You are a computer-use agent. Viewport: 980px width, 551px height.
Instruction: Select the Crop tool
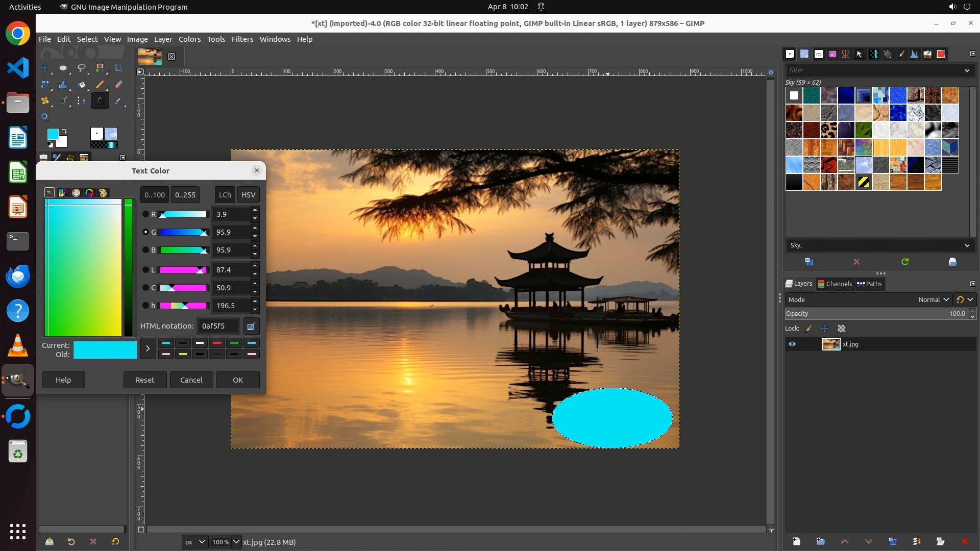[x=118, y=68]
